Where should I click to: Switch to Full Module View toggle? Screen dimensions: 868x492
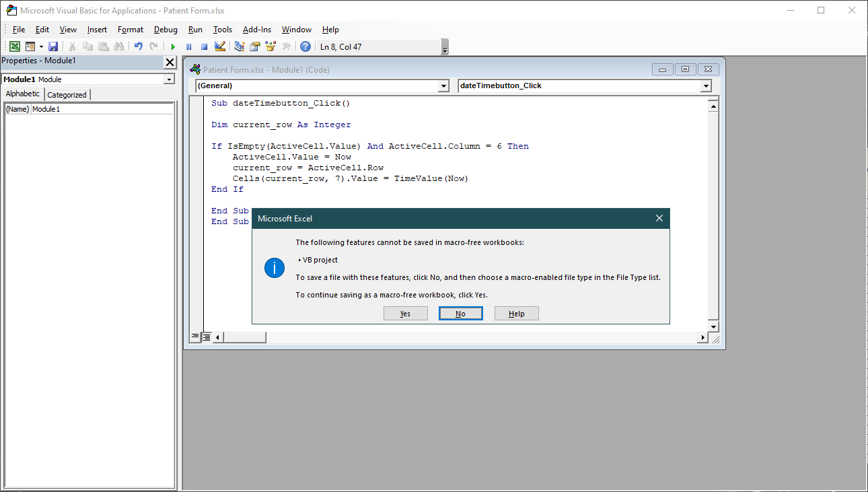pos(206,337)
